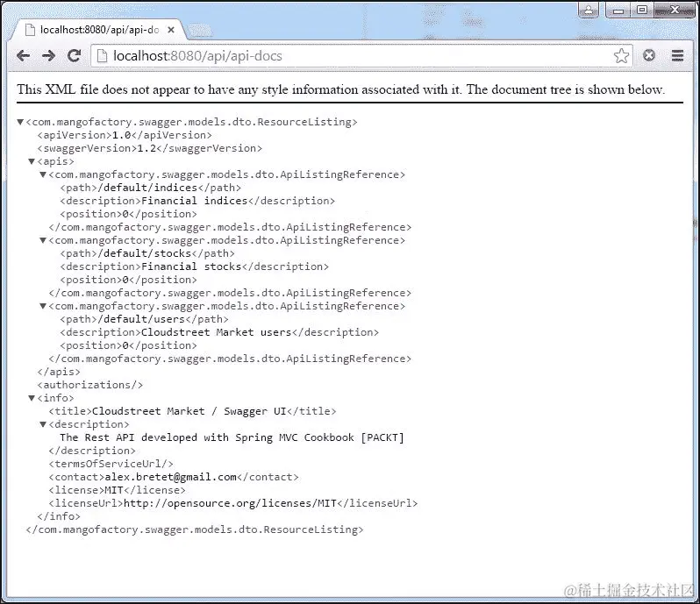Click the authorizations empty tag
Viewport: 700px width, 604px height.
tap(90, 385)
